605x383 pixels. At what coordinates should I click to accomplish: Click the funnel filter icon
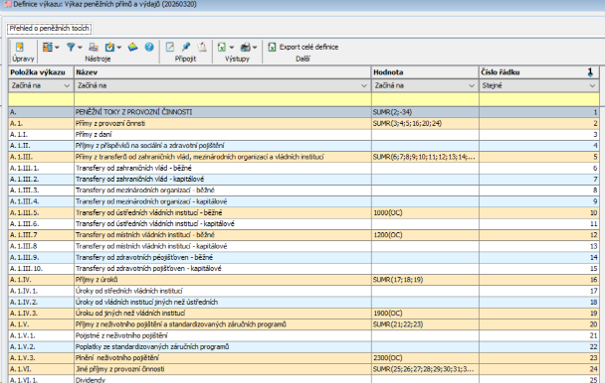[71, 47]
